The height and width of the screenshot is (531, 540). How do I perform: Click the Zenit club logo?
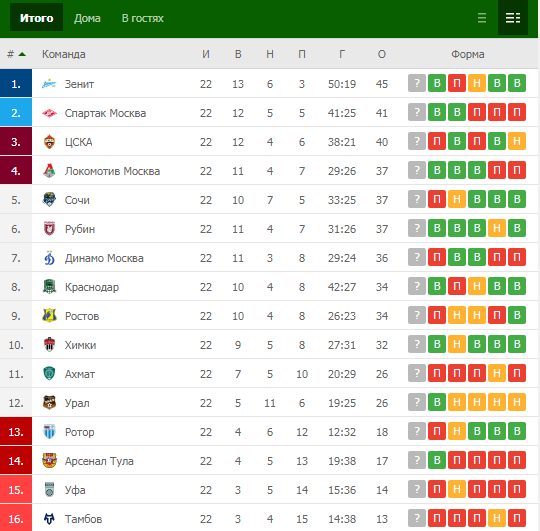[49, 84]
